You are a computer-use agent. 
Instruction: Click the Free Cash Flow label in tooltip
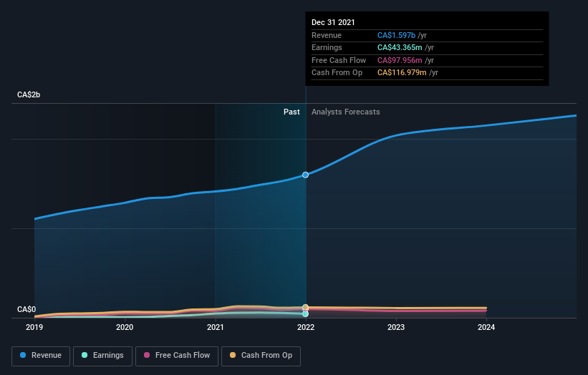[339, 60]
